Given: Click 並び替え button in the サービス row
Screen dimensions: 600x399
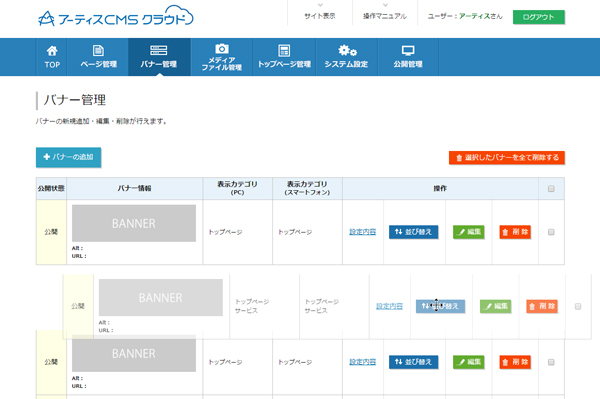Looking at the screenshot, I should (x=440, y=306).
